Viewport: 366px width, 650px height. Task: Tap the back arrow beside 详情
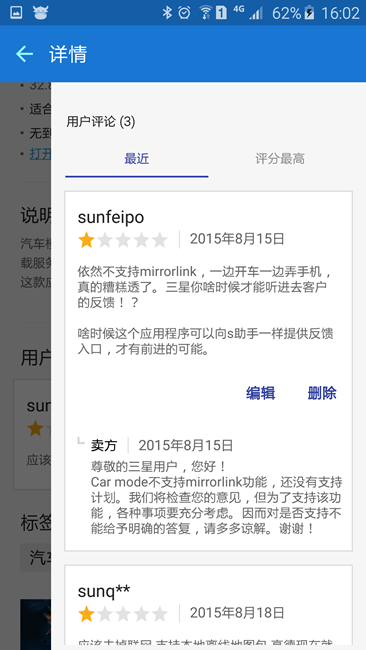(x=24, y=54)
